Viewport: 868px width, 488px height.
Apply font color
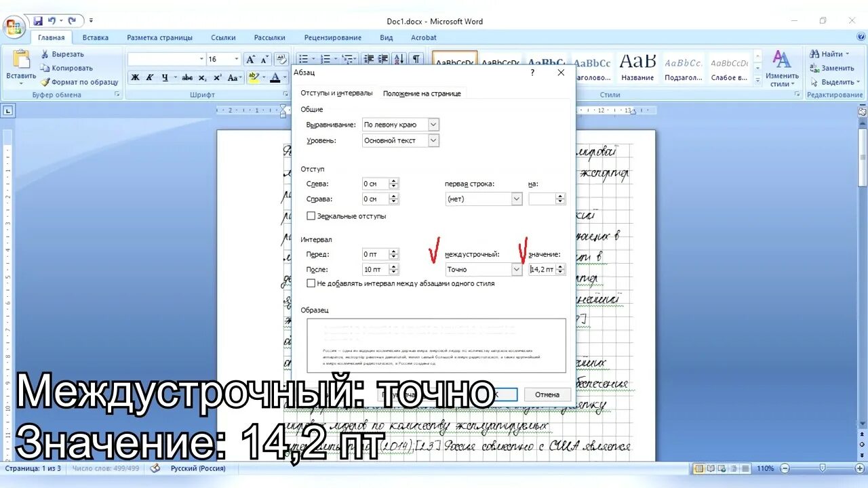click(275, 77)
